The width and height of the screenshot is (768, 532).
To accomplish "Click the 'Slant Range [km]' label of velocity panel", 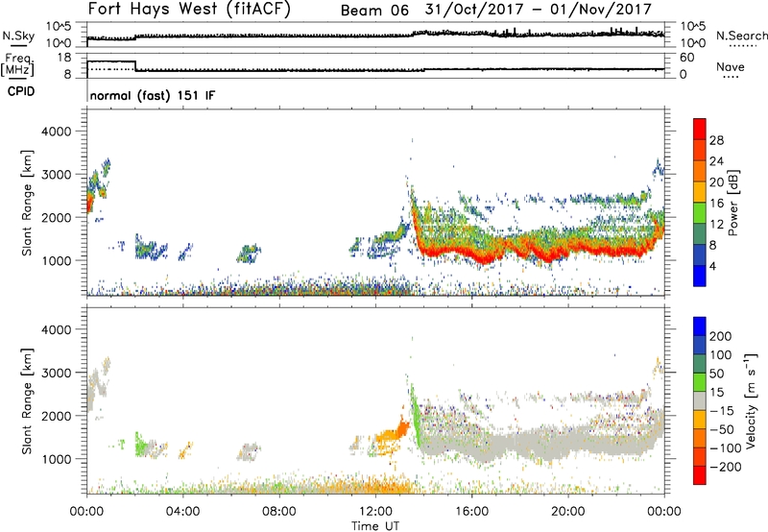I will tap(27, 400).
